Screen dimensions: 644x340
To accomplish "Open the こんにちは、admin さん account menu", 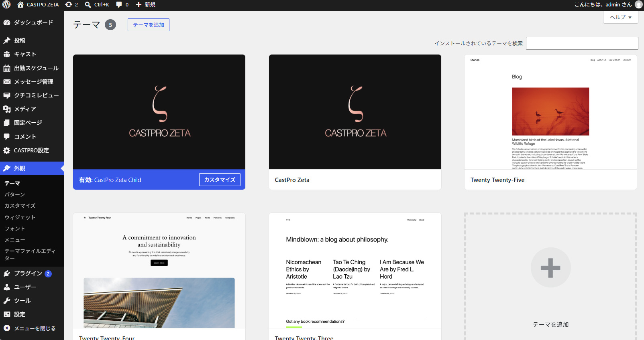I will (x=608, y=5).
